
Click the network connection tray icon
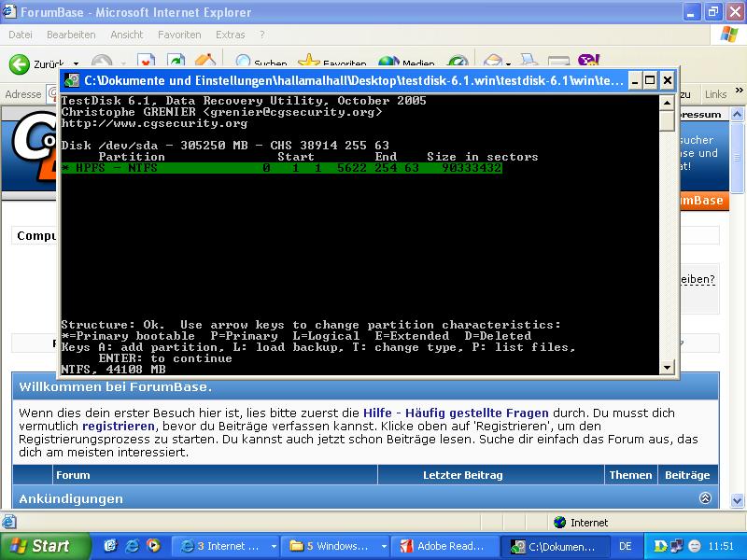pos(676,546)
